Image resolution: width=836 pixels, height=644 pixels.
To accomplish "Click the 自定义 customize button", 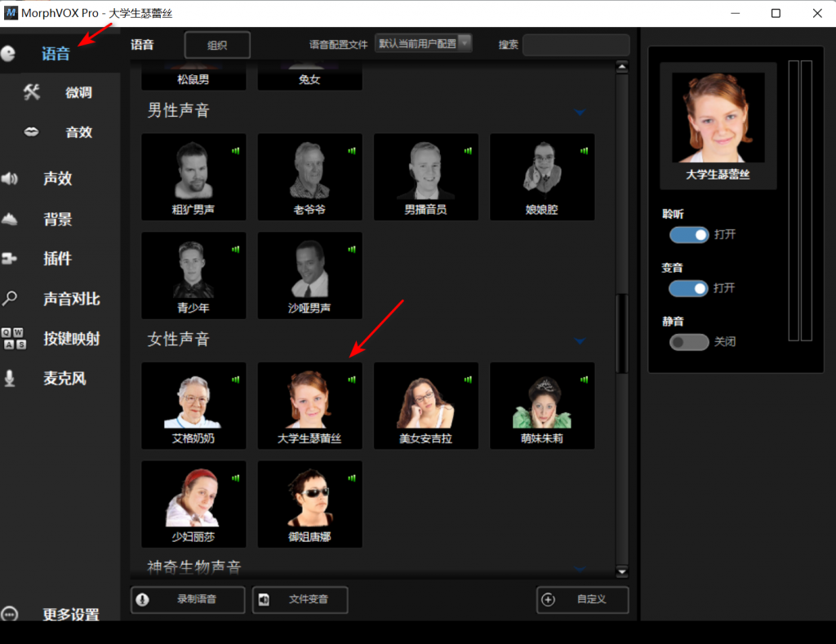I will pyautogui.click(x=583, y=600).
